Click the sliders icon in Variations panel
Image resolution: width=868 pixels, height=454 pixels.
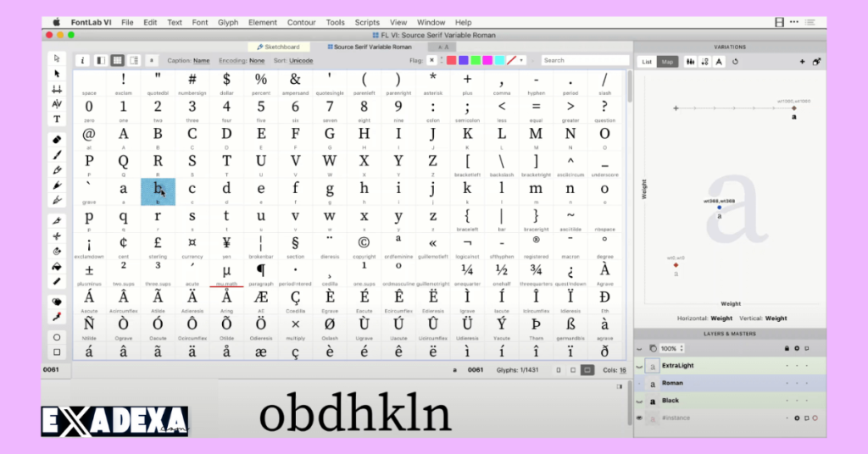(x=690, y=62)
